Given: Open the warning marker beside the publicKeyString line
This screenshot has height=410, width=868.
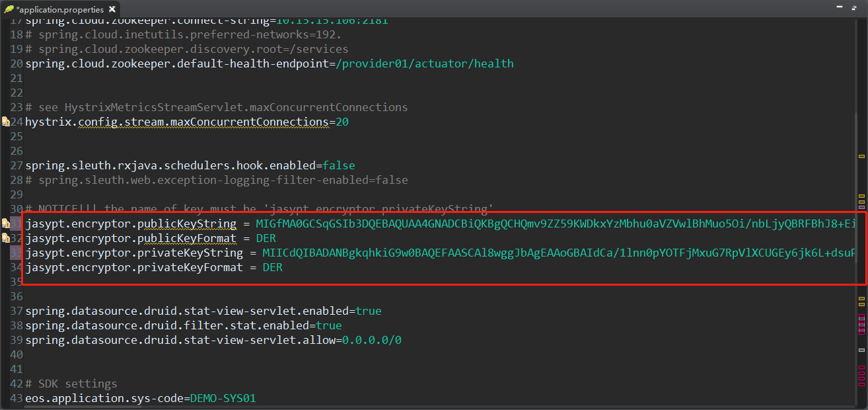Looking at the screenshot, I should 5,224.
